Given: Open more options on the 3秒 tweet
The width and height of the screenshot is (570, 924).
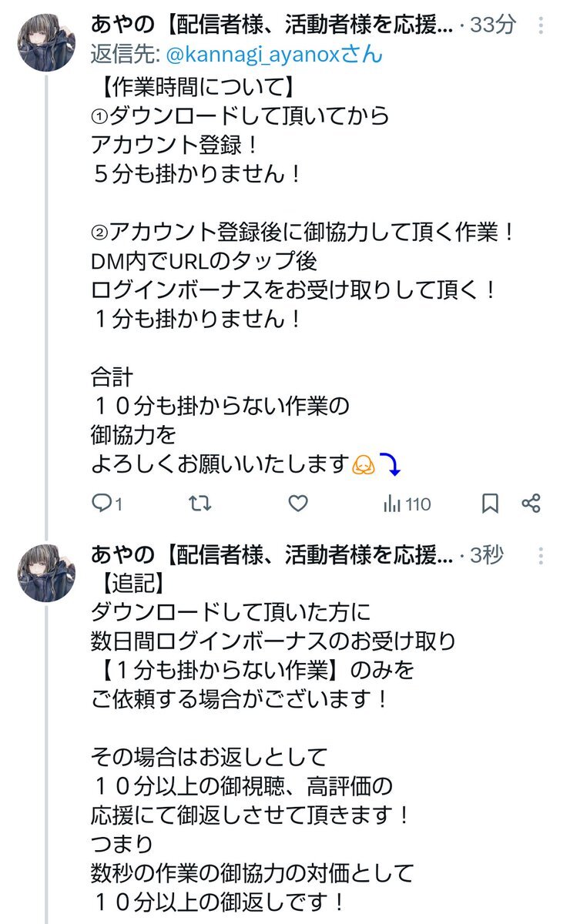Looking at the screenshot, I should pos(541,556).
